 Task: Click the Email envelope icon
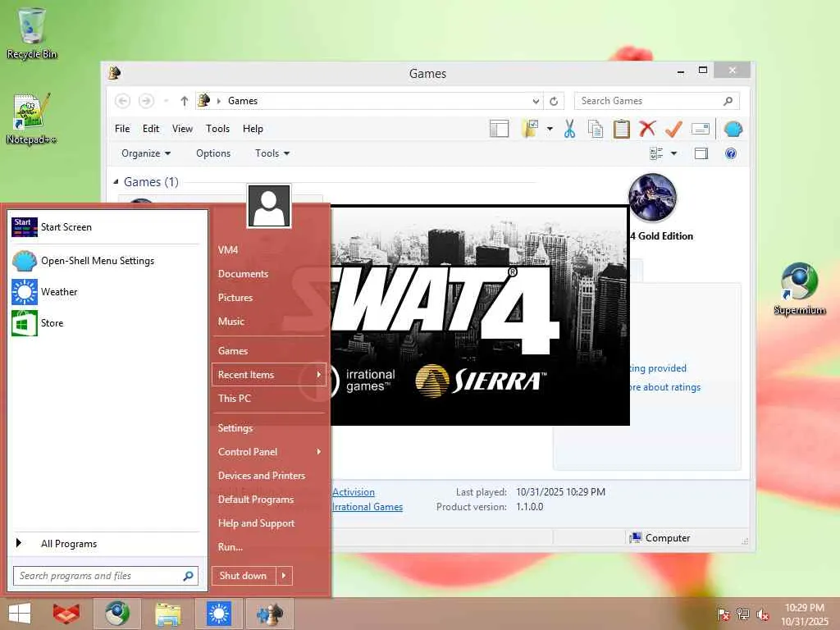pyautogui.click(x=701, y=129)
